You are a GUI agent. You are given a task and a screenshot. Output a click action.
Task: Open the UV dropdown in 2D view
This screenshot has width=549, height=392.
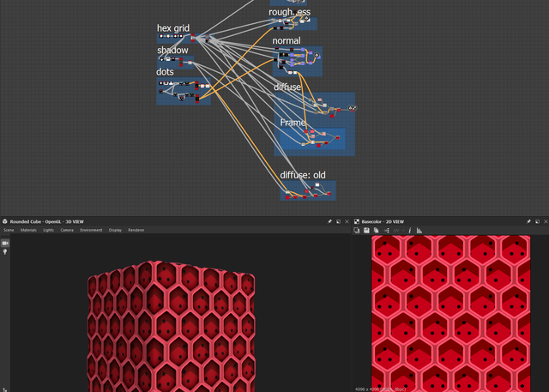tap(397, 230)
